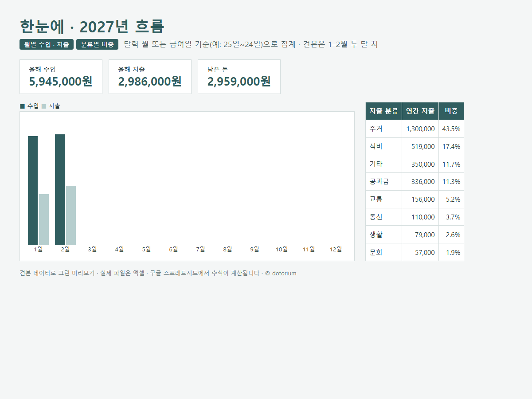
Task: Click the '© dotorium' footer text
Action: coord(281,273)
